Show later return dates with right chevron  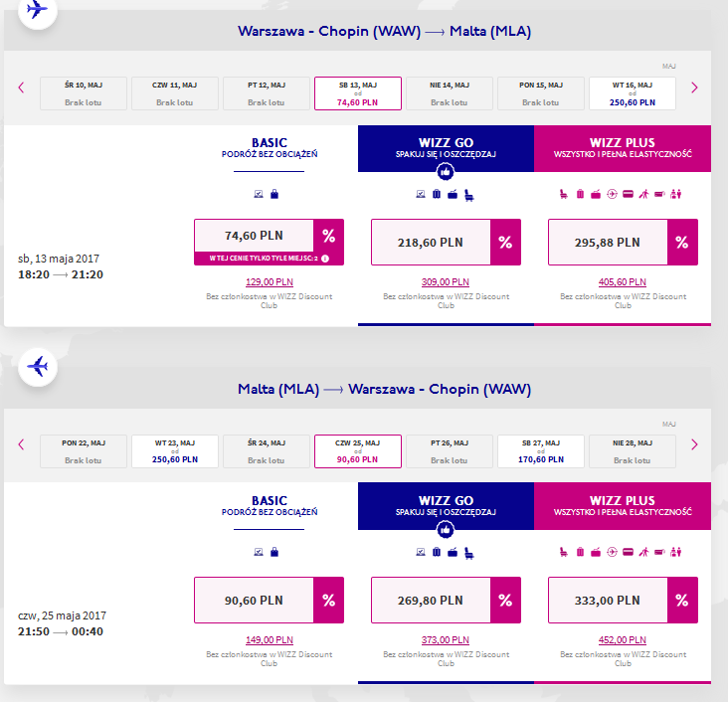coord(694,444)
